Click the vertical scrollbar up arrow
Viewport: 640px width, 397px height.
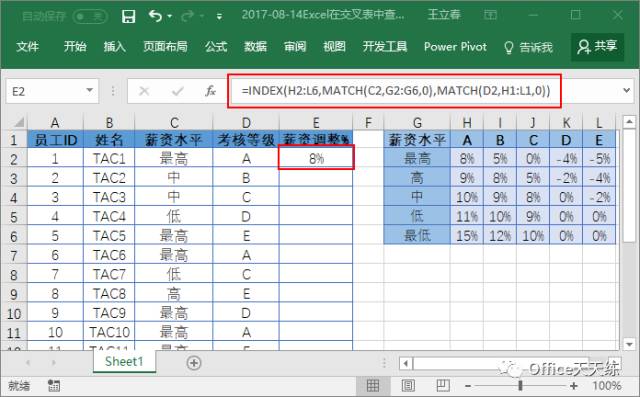pyautogui.click(x=629, y=122)
